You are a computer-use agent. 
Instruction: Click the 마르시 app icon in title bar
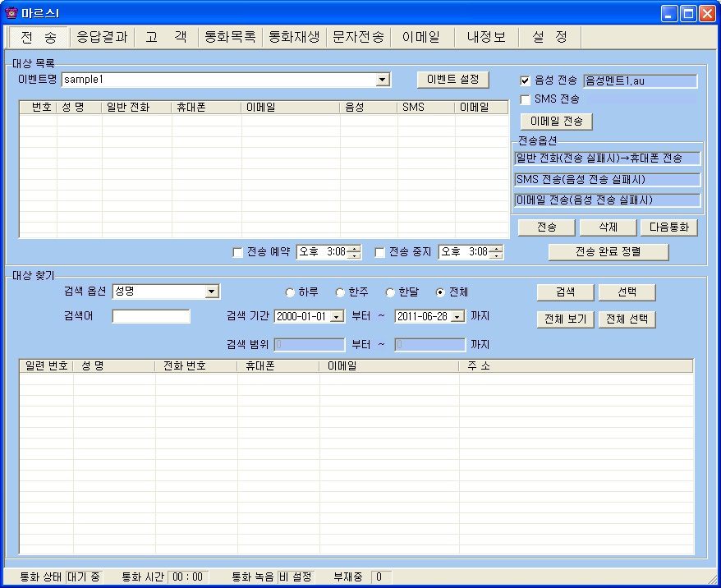pyautogui.click(x=11, y=12)
